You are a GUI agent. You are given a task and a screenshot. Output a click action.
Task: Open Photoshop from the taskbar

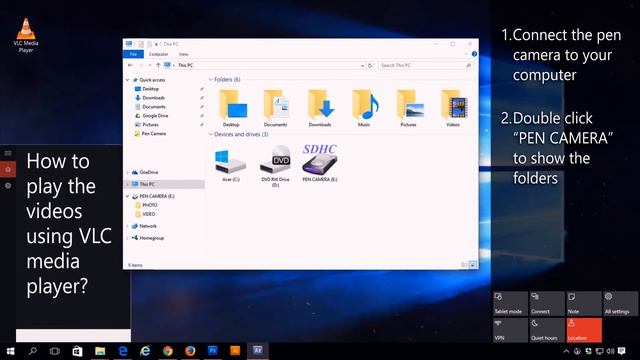(x=213, y=350)
